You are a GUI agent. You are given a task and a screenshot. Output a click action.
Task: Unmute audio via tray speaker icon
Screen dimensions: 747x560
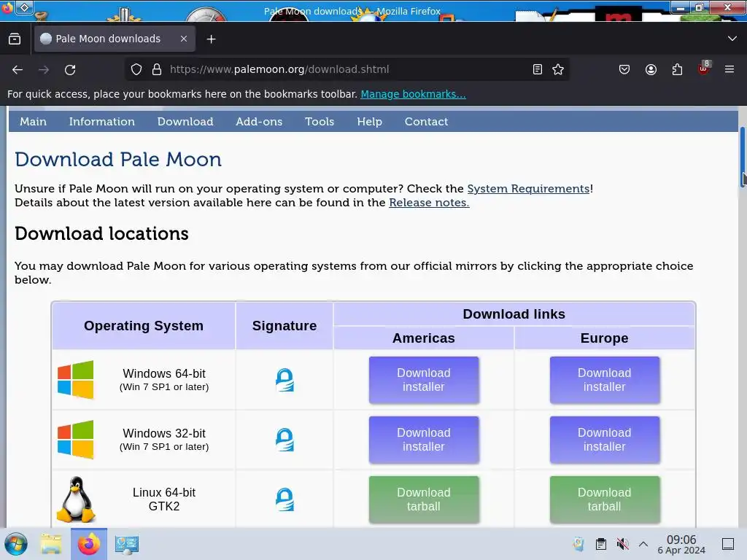click(622, 544)
